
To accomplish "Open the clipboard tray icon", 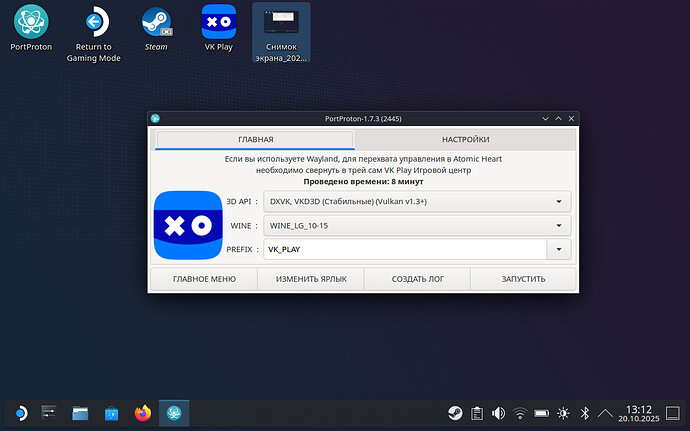I will [x=477, y=412].
